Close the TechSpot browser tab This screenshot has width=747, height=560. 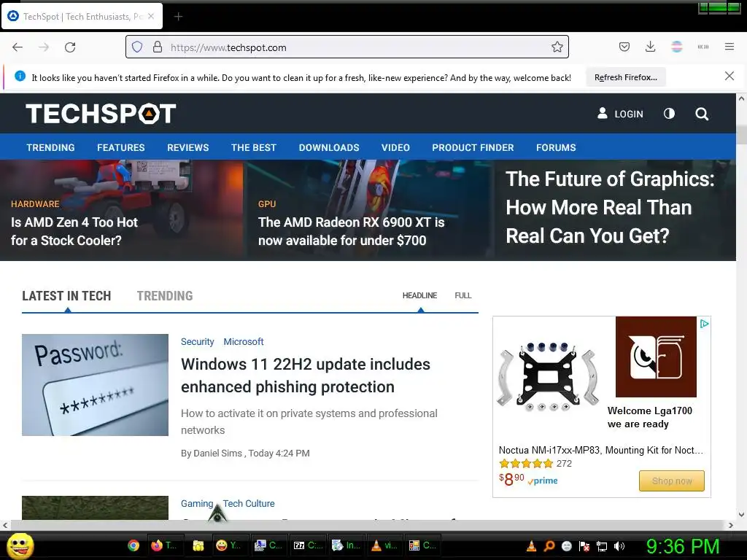(151, 16)
